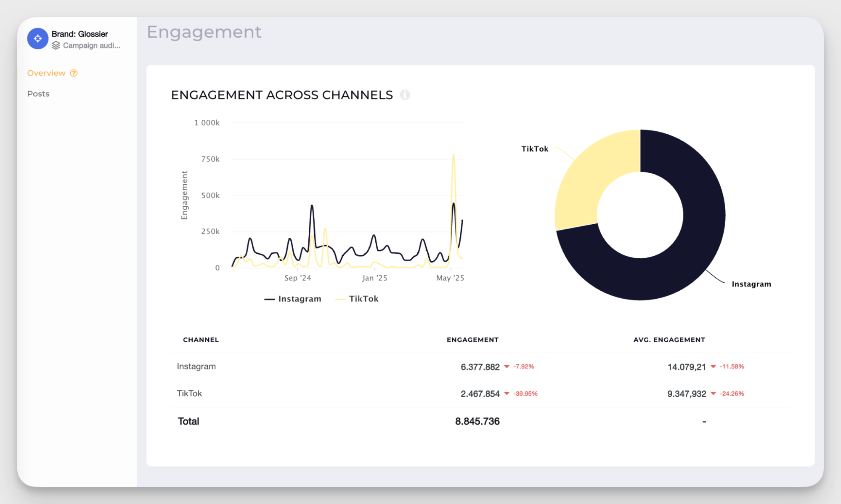Click TikTok engagement value 2.467.854
Screen dimensions: 841x504
480,394
